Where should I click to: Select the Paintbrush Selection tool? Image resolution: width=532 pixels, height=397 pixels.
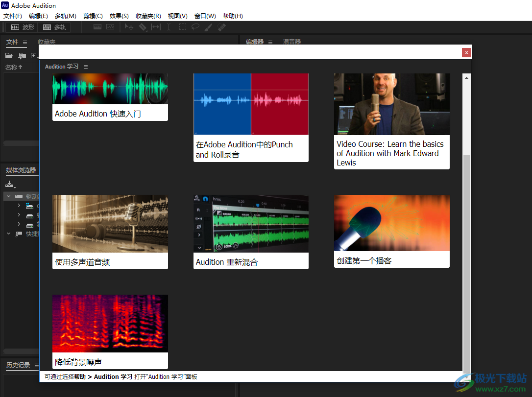pos(209,27)
